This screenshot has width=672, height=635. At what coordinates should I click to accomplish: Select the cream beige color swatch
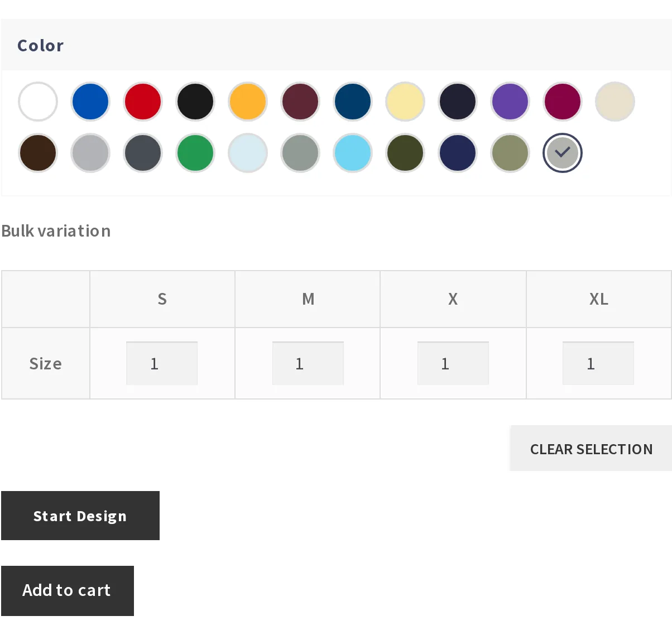[615, 102]
